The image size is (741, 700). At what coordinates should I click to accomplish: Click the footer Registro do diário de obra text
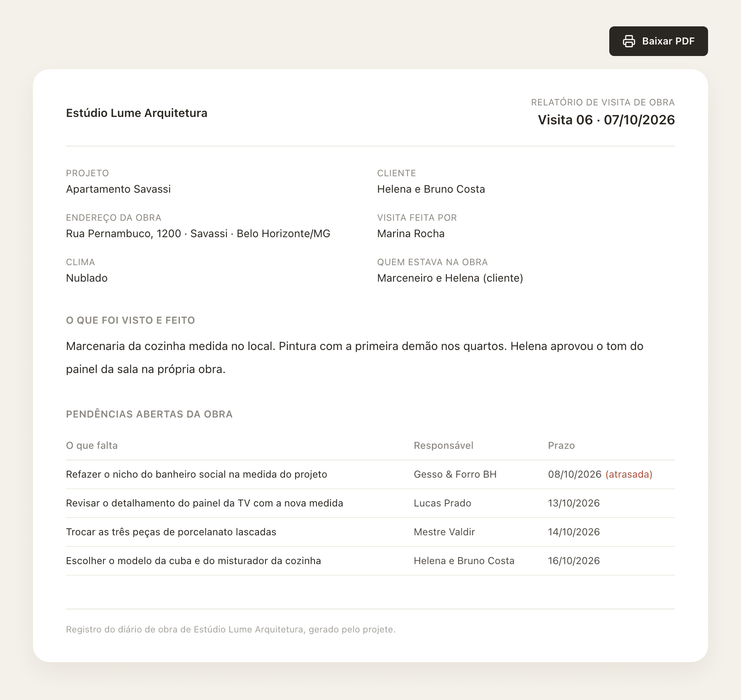(x=231, y=629)
